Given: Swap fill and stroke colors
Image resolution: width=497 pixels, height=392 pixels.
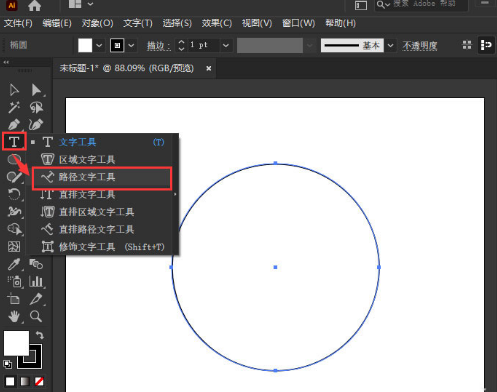Looking at the screenshot, I should tap(39, 335).
